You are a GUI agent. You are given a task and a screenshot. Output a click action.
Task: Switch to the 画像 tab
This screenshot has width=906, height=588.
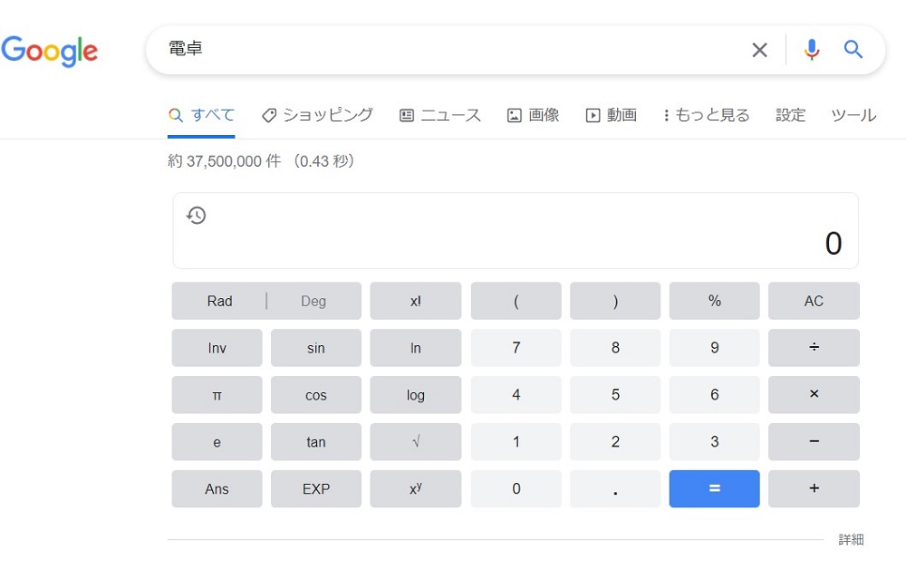click(534, 115)
